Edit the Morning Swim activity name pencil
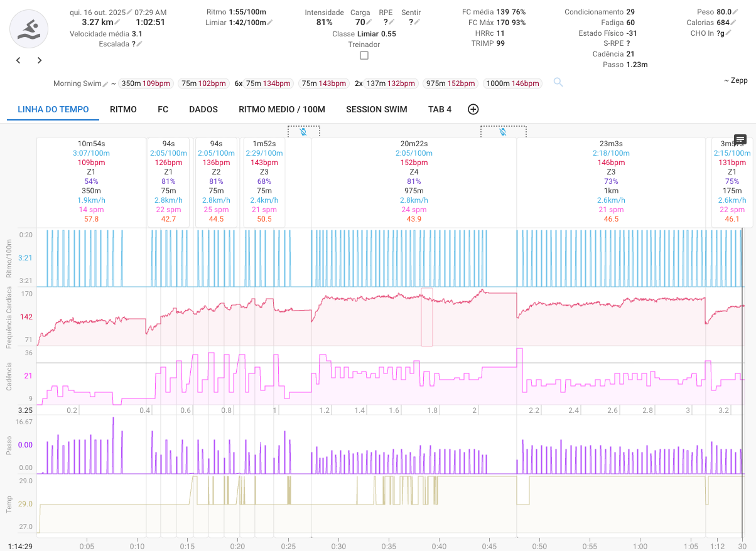 pyautogui.click(x=105, y=83)
